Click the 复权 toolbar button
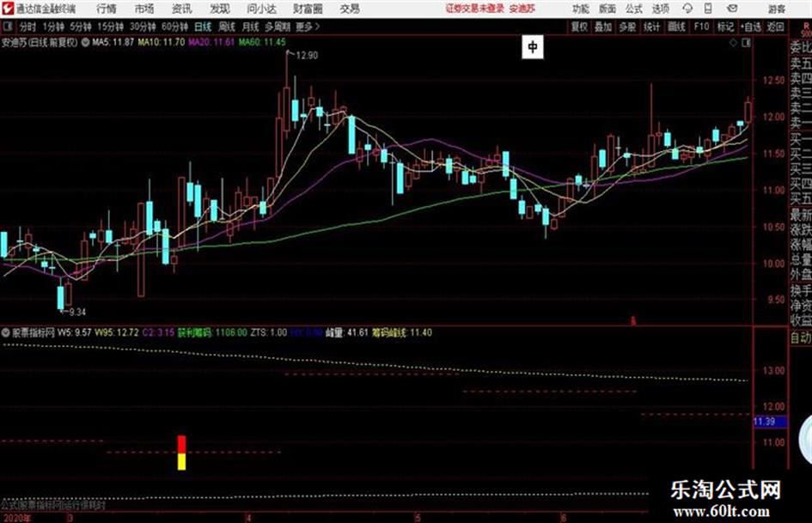The height and width of the screenshot is (523, 812). click(x=579, y=27)
